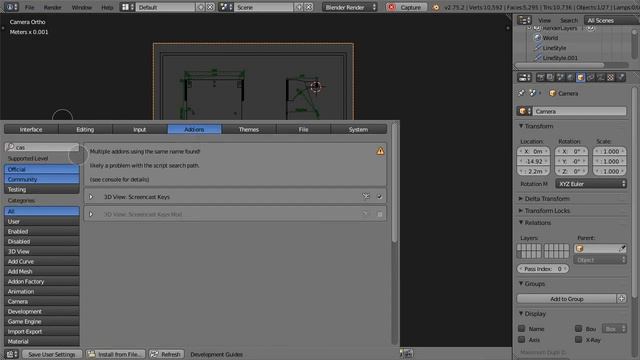This screenshot has width=640, height=360.
Task: Click Install from File button
Action: coord(116,354)
